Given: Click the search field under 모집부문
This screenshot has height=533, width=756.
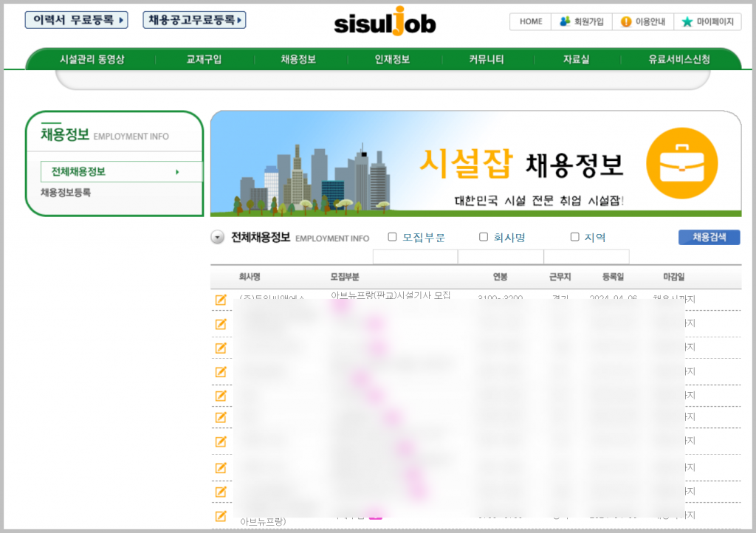Looking at the screenshot, I should (415, 257).
